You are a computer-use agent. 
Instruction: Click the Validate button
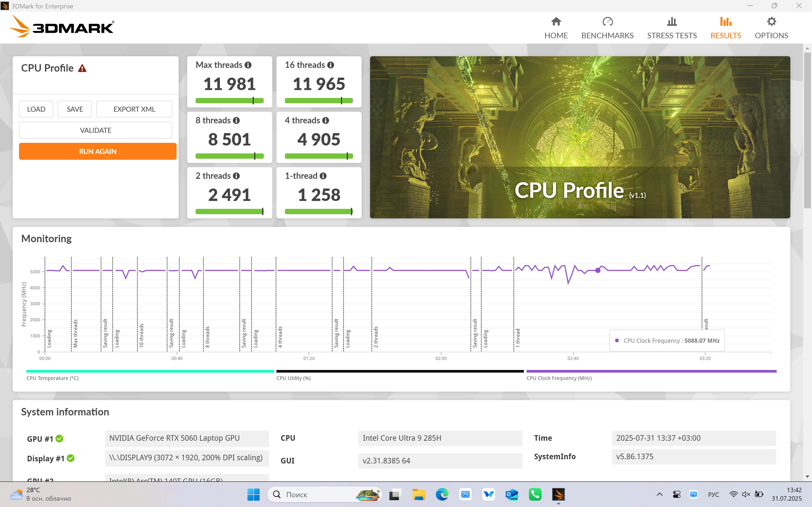coord(96,130)
